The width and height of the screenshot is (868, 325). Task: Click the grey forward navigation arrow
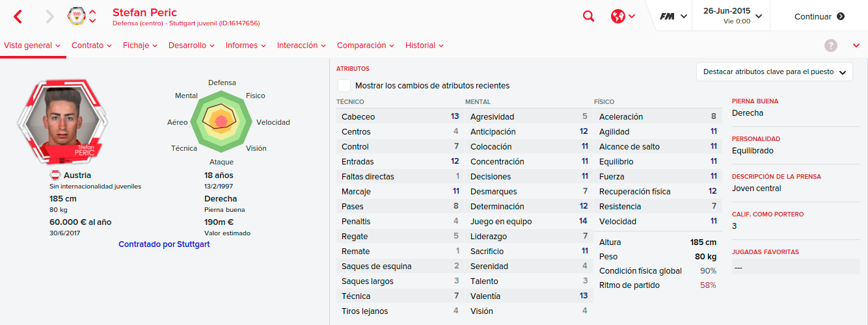click(50, 16)
